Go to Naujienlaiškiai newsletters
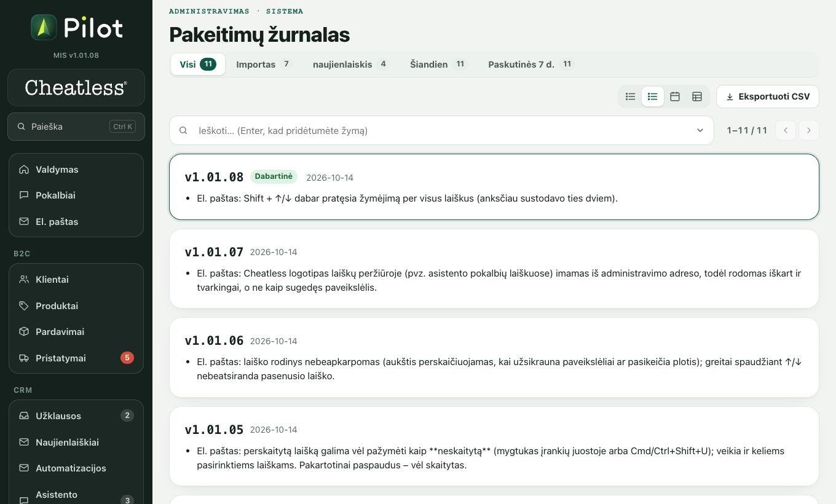836x504 pixels. (x=76, y=443)
